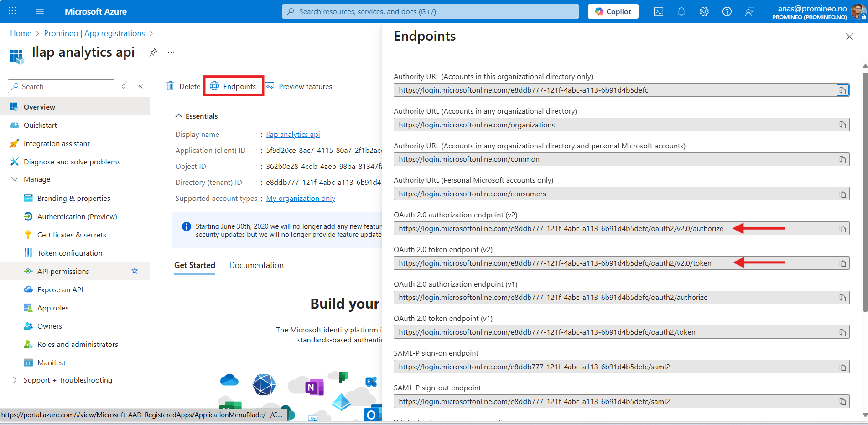Expand Support + Troubleshooting section
868x425 pixels.
tap(15, 380)
